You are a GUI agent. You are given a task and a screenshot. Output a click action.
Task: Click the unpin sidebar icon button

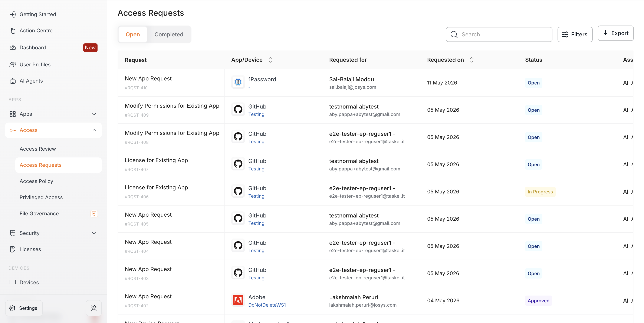click(x=94, y=308)
